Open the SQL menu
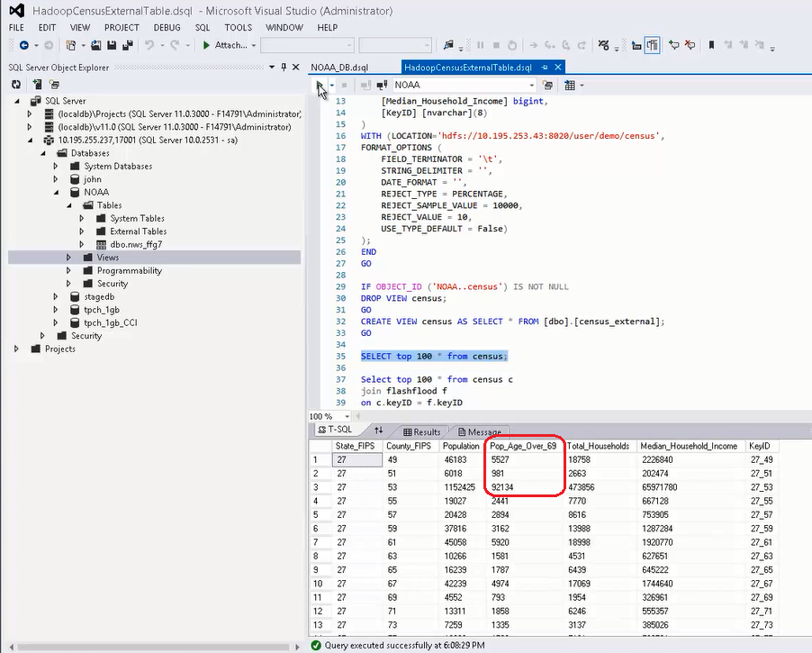The width and height of the screenshot is (812, 653). [x=202, y=27]
